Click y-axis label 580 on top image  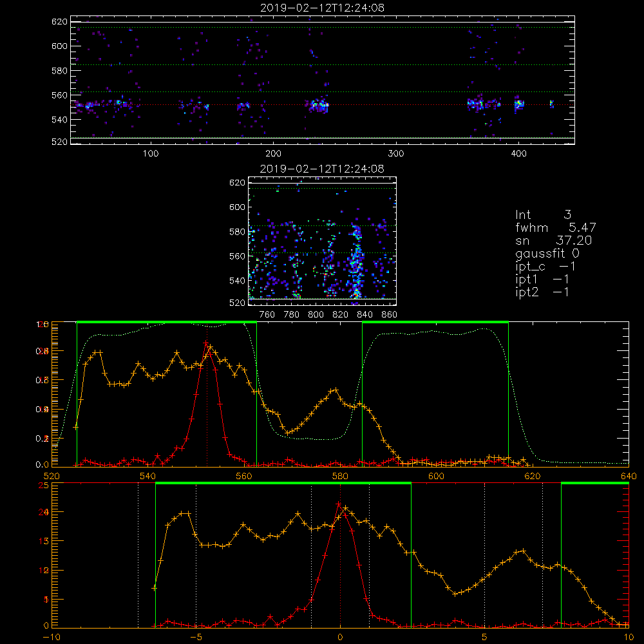click(x=59, y=71)
